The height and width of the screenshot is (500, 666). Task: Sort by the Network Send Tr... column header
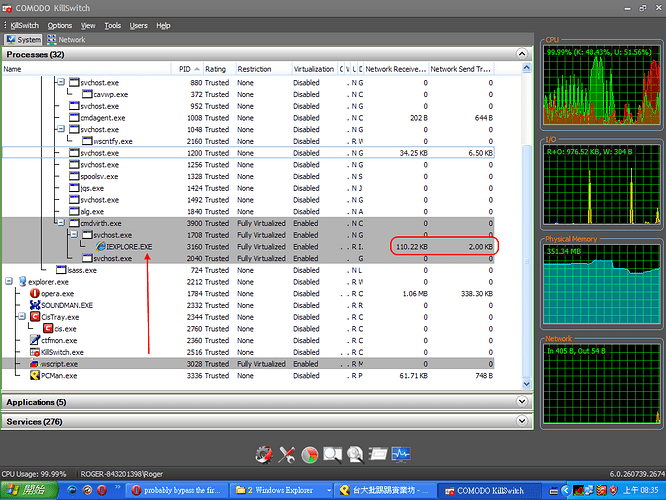pyautogui.click(x=461, y=69)
